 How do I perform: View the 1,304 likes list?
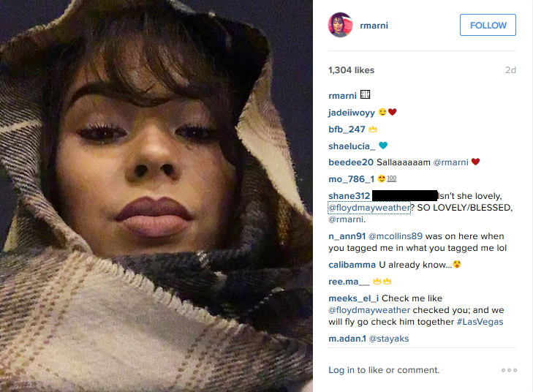[351, 70]
